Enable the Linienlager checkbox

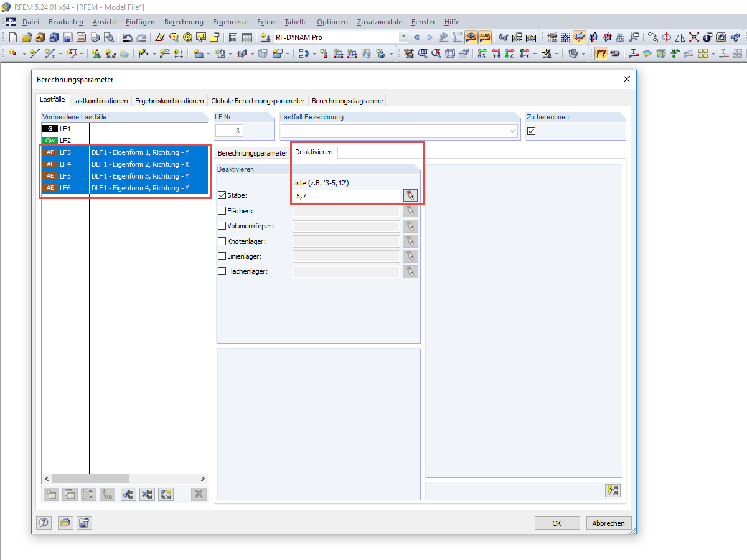click(x=222, y=256)
